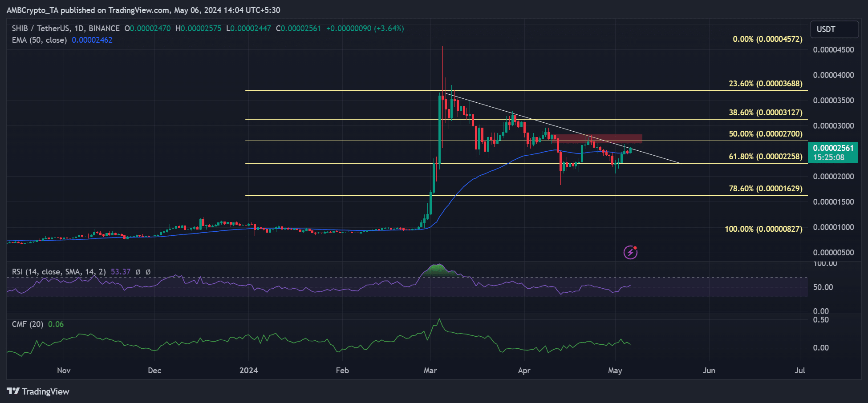Open the USDT currency selector
Viewport: 868px width, 403px height.
pyautogui.click(x=834, y=29)
